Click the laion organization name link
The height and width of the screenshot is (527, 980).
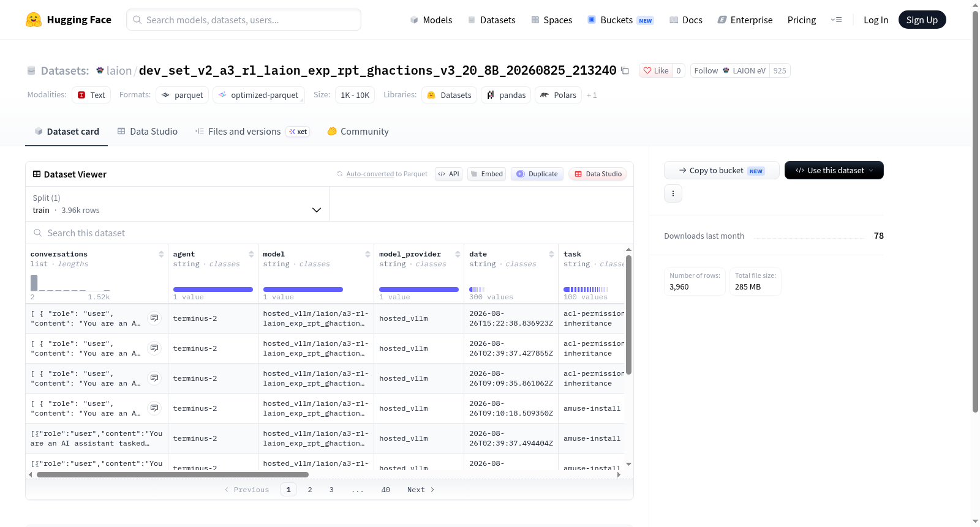pos(119,70)
